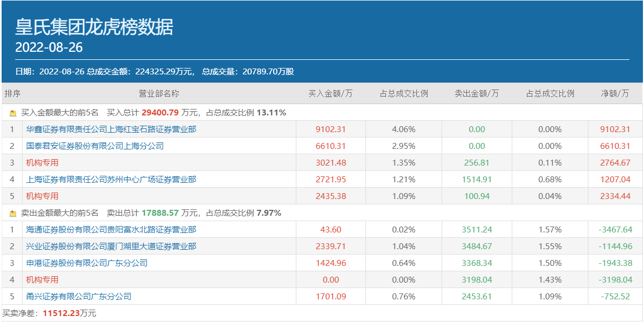Open 机构专用 link in the sell list
Screen dimensions: 644x322
(x=42, y=280)
